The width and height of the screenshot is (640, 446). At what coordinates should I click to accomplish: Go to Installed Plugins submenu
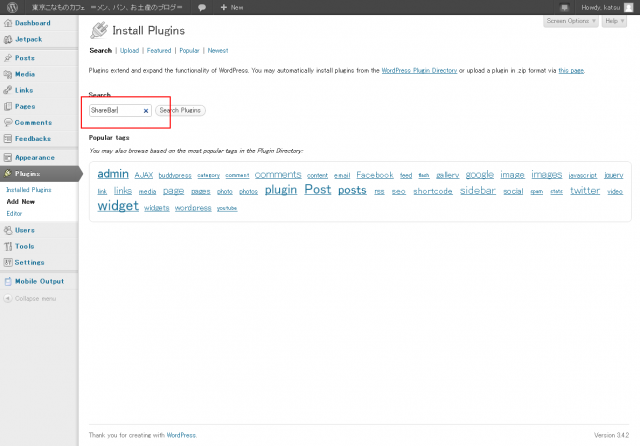tap(29, 190)
